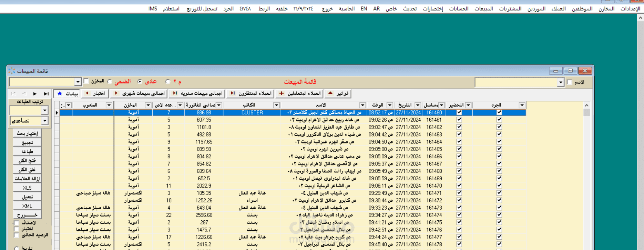Open the الاسم column filter arrow
644x250 pixels.
coord(362,105)
